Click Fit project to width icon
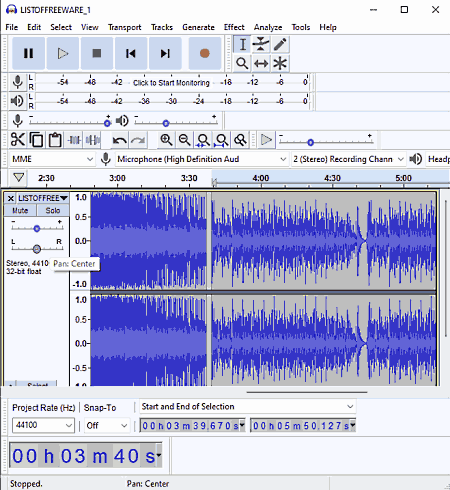Image resolution: width=450 pixels, height=490 pixels. 222,140
